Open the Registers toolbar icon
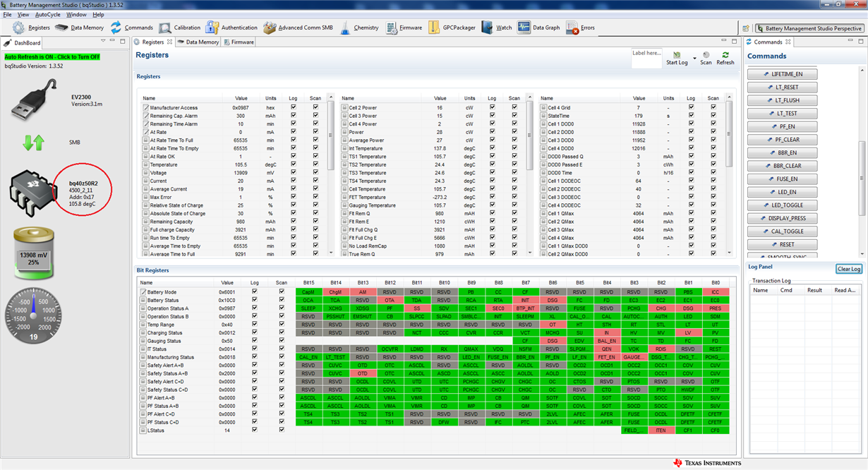 pyautogui.click(x=19, y=28)
